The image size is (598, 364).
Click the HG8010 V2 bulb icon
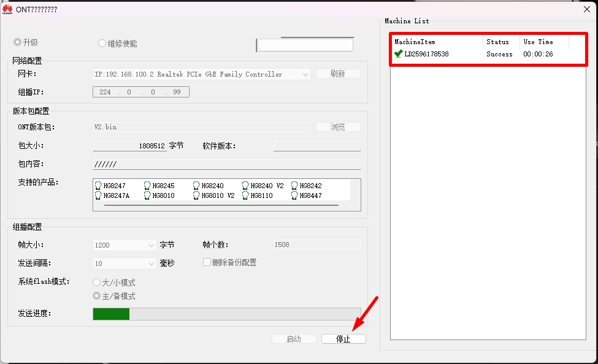coord(196,196)
